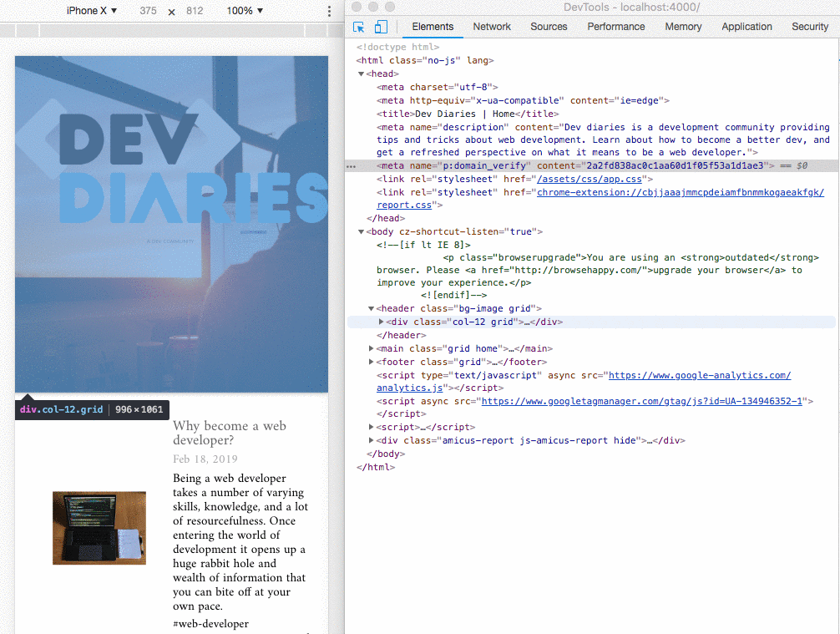The image size is (840, 634).
Task: Select the closing header tag line
Action: tap(402, 336)
